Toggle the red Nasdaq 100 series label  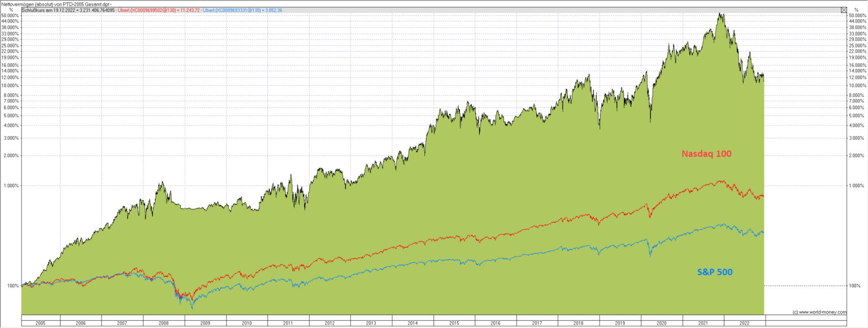pos(706,153)
